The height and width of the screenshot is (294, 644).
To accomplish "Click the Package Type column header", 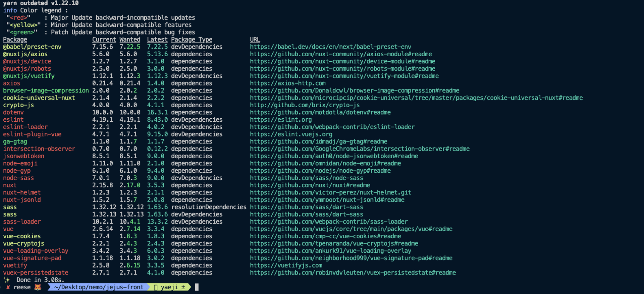I will (192, 40).
